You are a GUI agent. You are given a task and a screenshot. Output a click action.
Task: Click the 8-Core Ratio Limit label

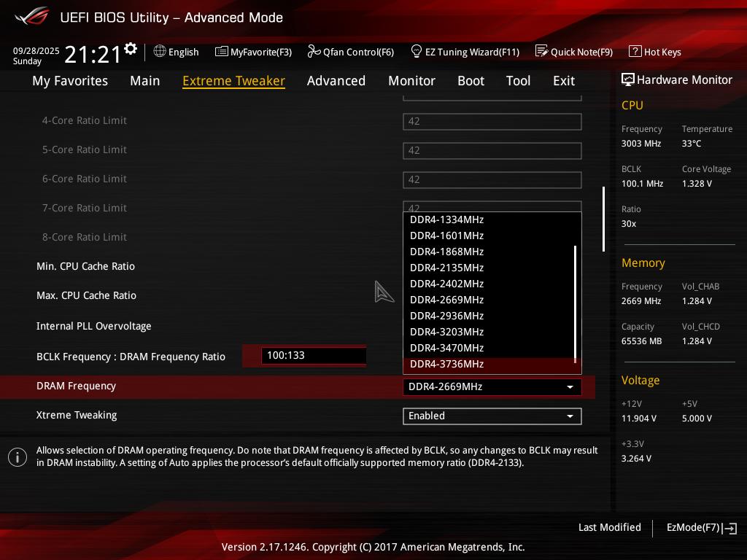tap(85, 237)
